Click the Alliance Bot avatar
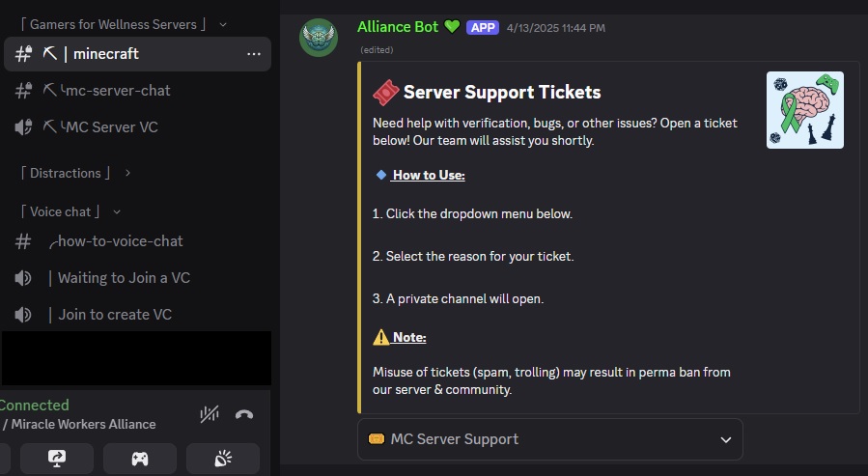 319,38
